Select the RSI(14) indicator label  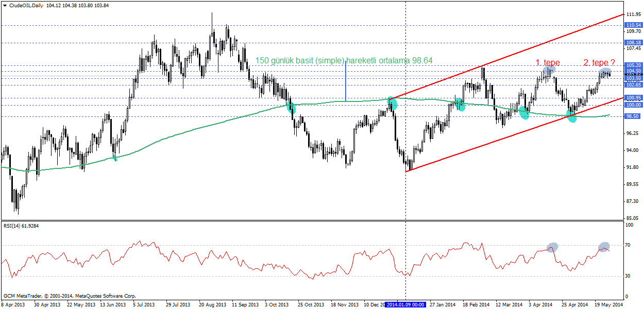click(x=21, y=225)
